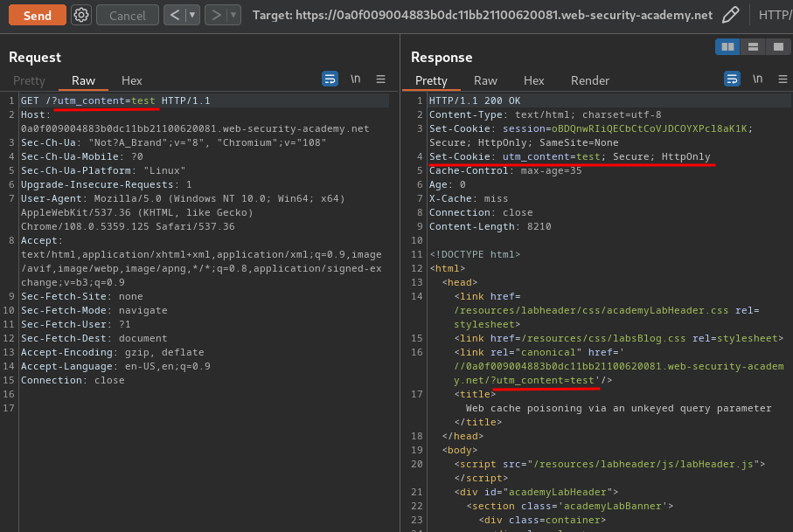Screen dimensions: 793x532
Task: Click the Accept-Language header line
Action: [115, 366]
